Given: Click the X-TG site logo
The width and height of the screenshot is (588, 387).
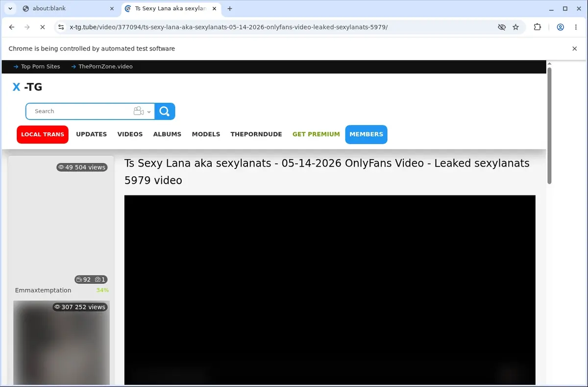Looking at the screenshot, I should click(27, 87).
